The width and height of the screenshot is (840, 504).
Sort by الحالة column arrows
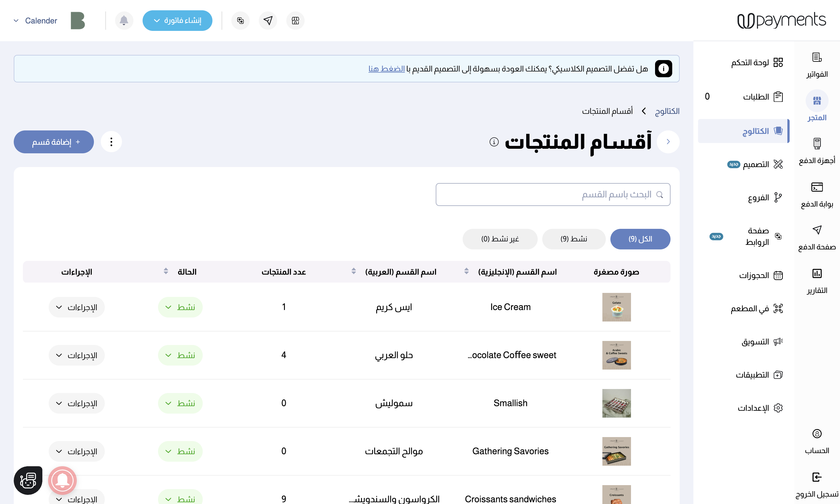(166, 271)
